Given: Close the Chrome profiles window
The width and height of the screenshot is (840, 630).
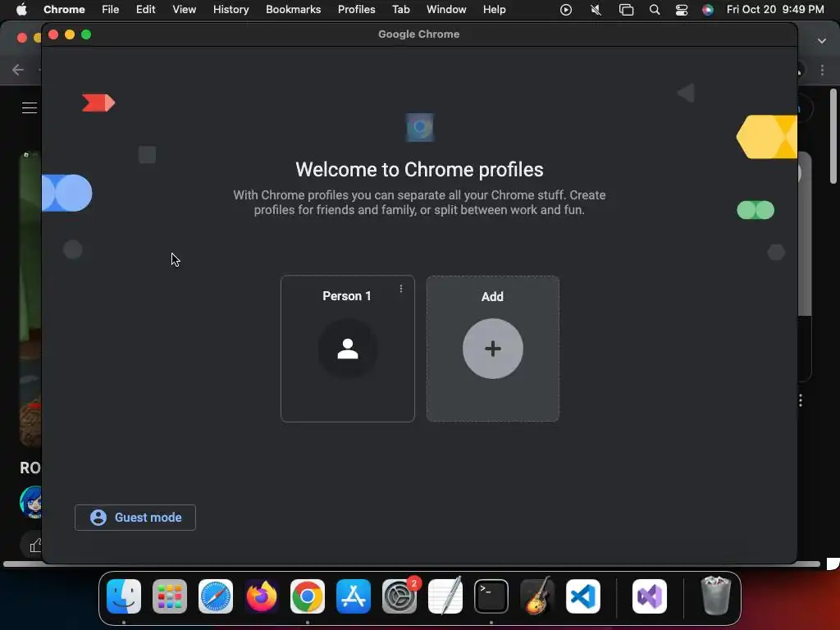Looking at the screenshot, I should (53, 34).
